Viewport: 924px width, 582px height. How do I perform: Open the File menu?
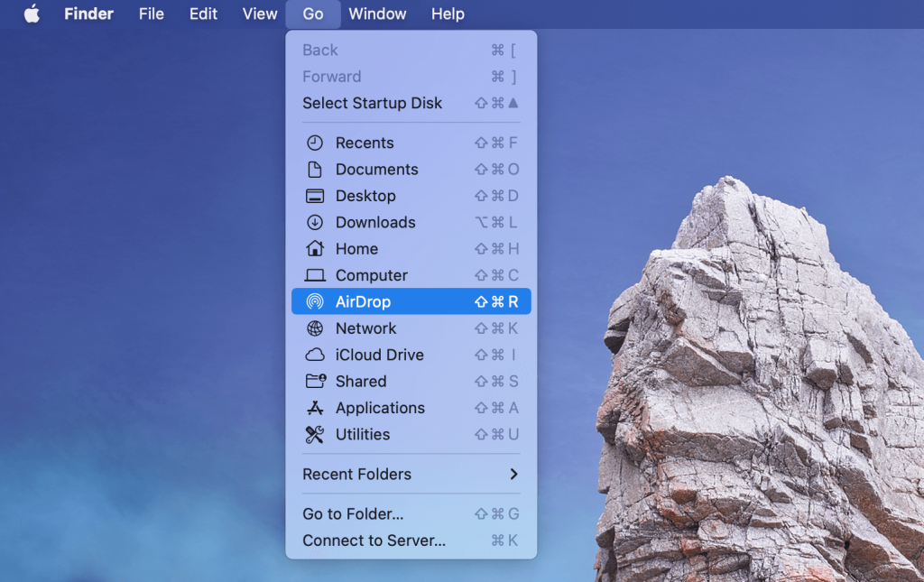(x=152, y=14)
